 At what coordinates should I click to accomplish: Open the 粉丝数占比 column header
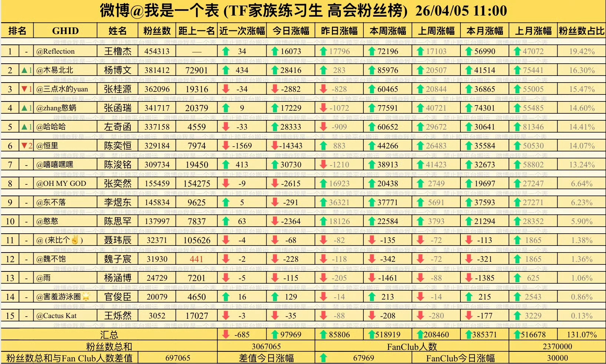[x=582, y=31]
